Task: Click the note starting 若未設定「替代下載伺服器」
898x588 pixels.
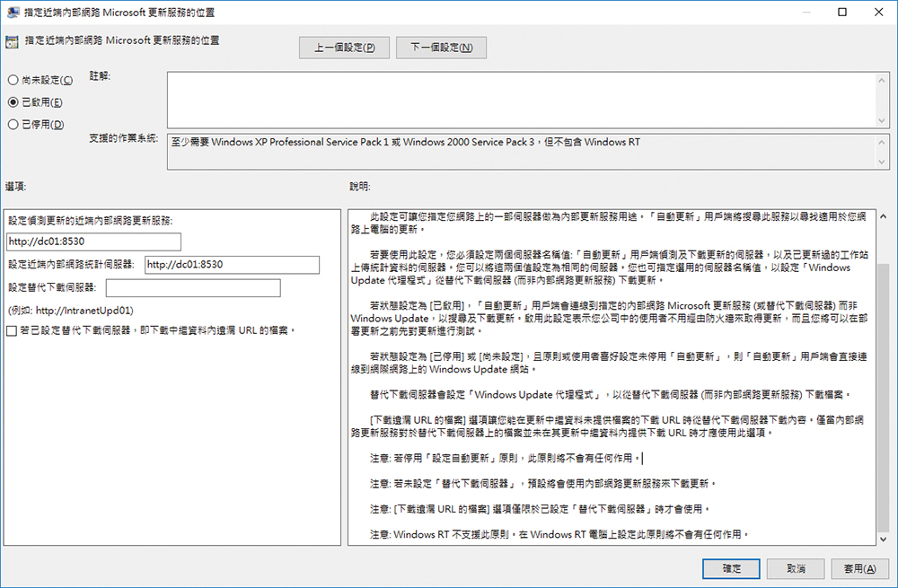Action: pos(542,484)
